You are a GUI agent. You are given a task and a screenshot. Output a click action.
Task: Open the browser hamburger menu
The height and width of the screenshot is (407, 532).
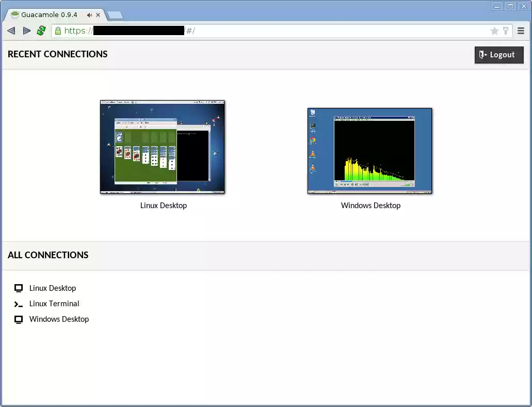[x=521, y=31]
